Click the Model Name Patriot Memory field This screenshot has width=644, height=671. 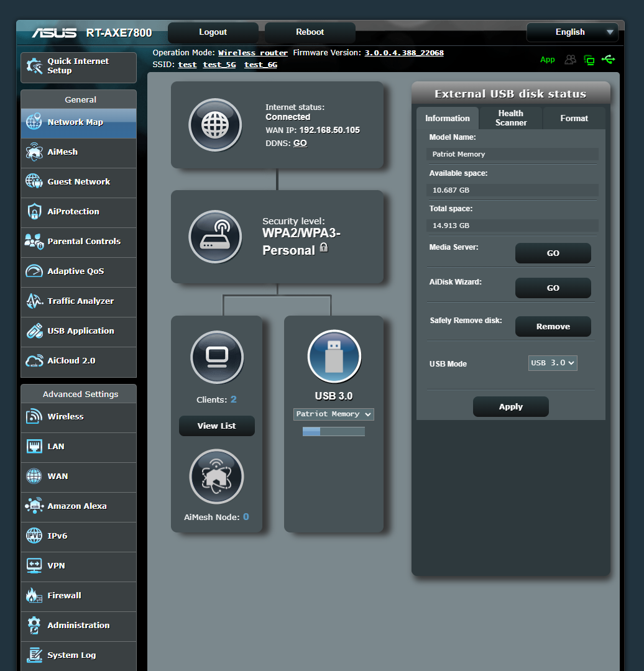pos(513,154)
